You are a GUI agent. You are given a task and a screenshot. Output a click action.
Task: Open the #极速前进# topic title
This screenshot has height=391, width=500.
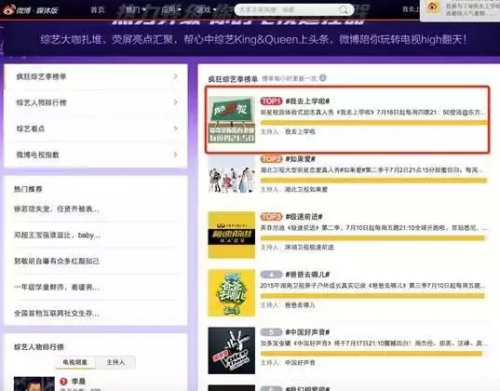tap(304, 217)
